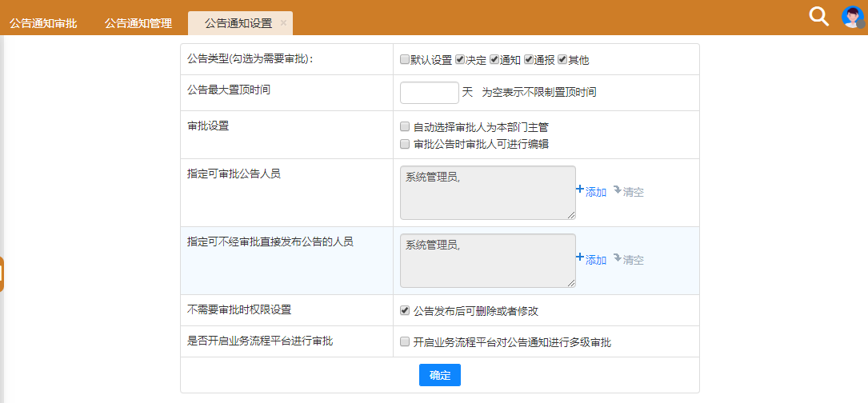The image size is (868, 403).
Task: Open the user avatar menu
Action: (853, 17)
